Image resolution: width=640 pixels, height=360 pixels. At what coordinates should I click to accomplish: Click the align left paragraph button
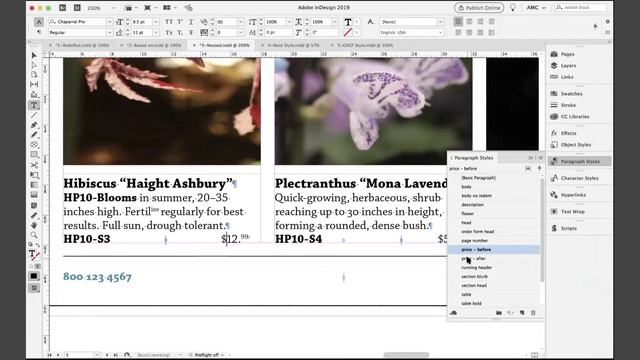(x=458, y=22)
